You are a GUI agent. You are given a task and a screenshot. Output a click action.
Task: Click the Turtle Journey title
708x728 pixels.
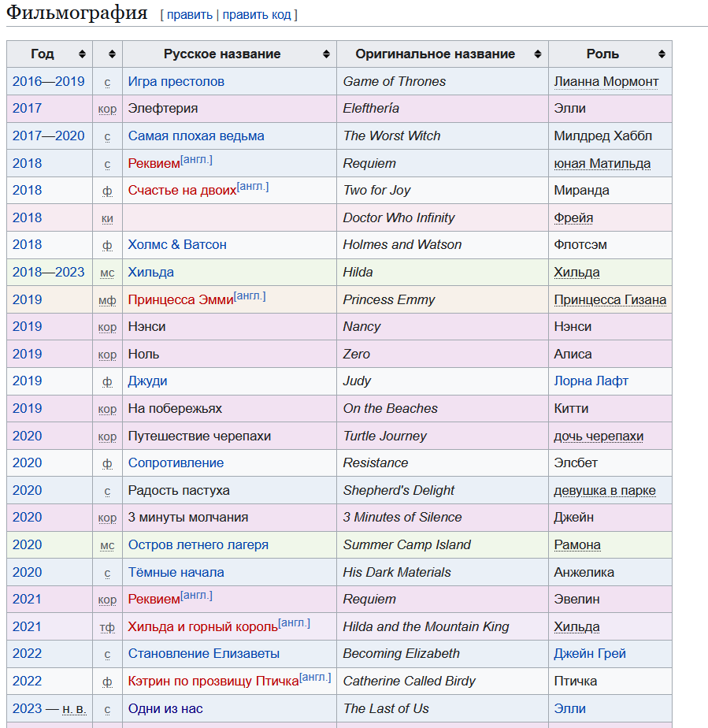tap(384, 436)
